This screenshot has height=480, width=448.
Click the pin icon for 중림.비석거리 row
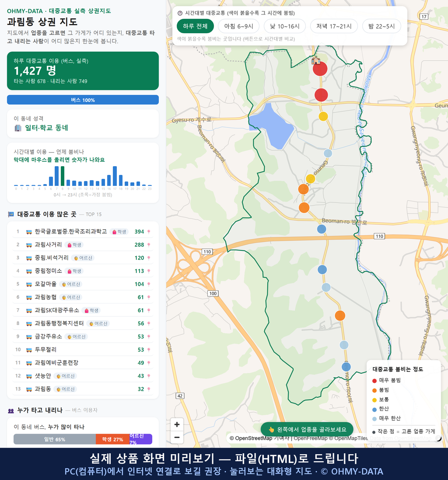149,258
